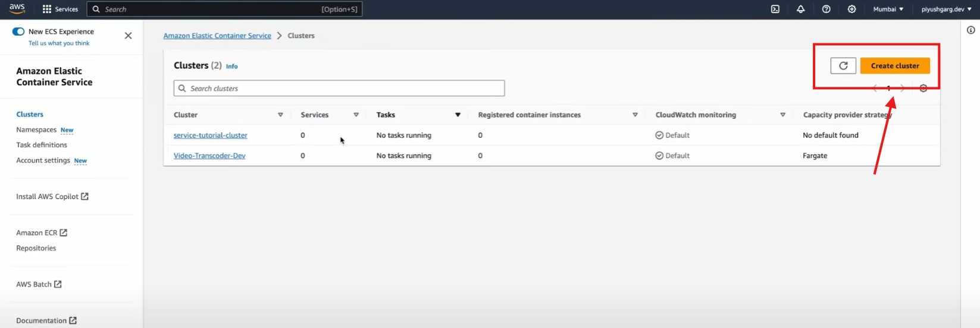Select Task definitions in sidebar
This screenshot has width=980, height=328.
[42, 145]
